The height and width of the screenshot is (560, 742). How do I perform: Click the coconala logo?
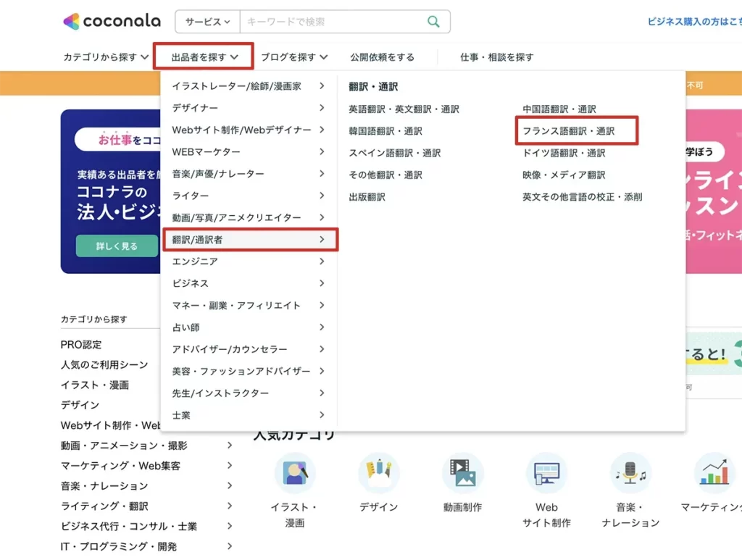coord(112,21)
